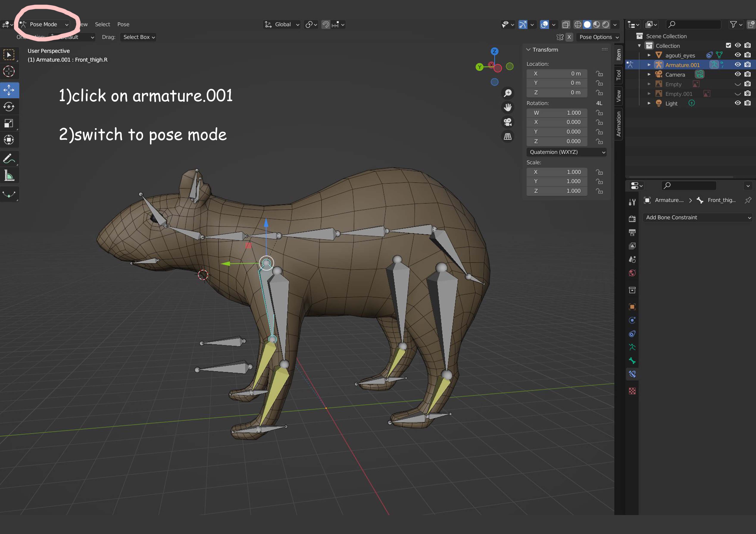Open the pivot point dropdown
This screenshot has width=756, height=534.
(x=311, y=24)
